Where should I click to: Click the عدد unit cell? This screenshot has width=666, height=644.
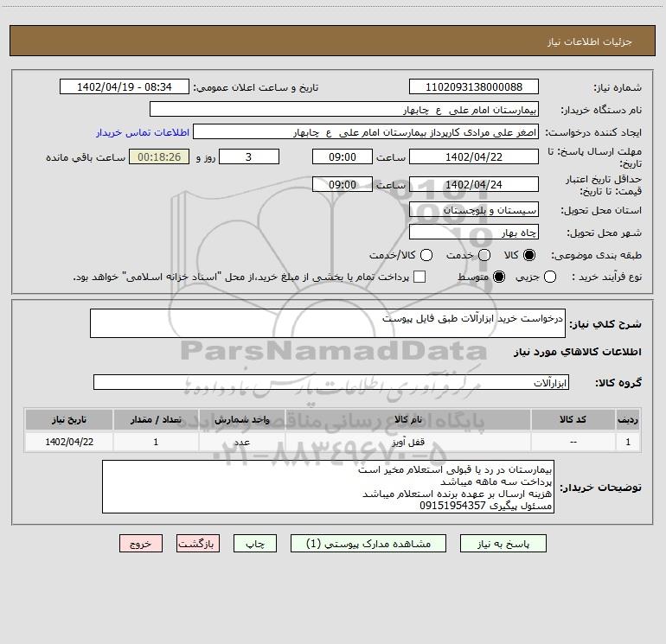coord(241,442)
